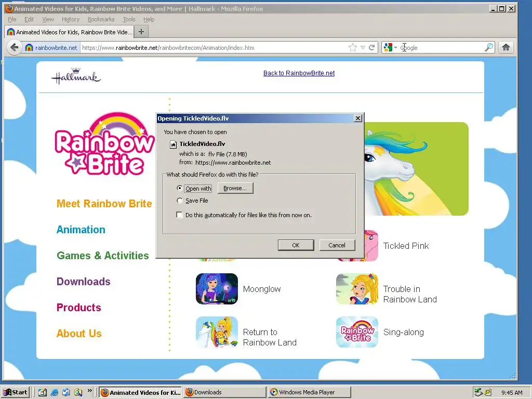Open the Google search engine icon dropdown
532x399 pixels.
click(390, 47)
